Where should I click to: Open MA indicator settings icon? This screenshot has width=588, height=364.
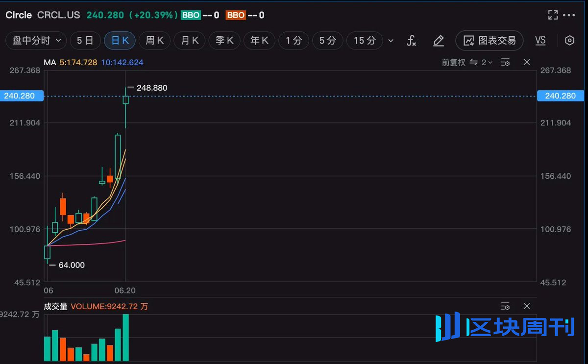506,62
